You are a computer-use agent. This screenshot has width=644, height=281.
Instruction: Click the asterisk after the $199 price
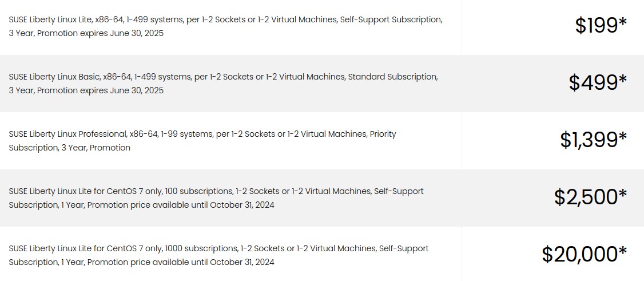(x=623, y=22)
